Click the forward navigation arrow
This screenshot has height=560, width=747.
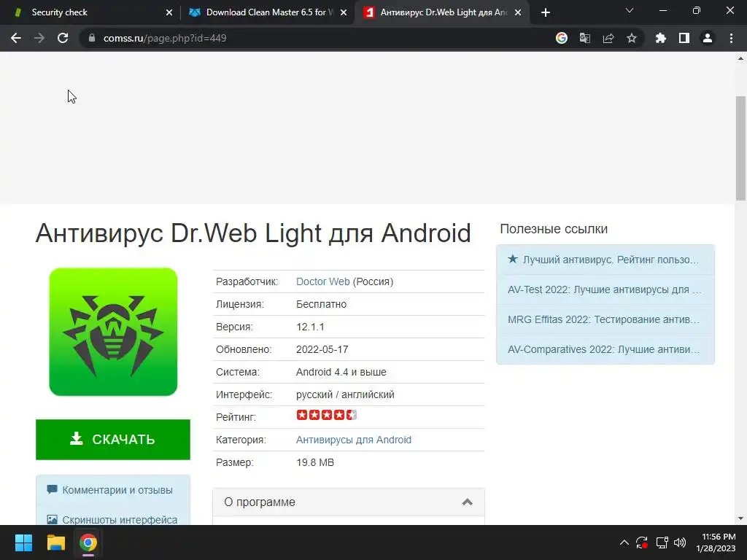click(39, 38)
